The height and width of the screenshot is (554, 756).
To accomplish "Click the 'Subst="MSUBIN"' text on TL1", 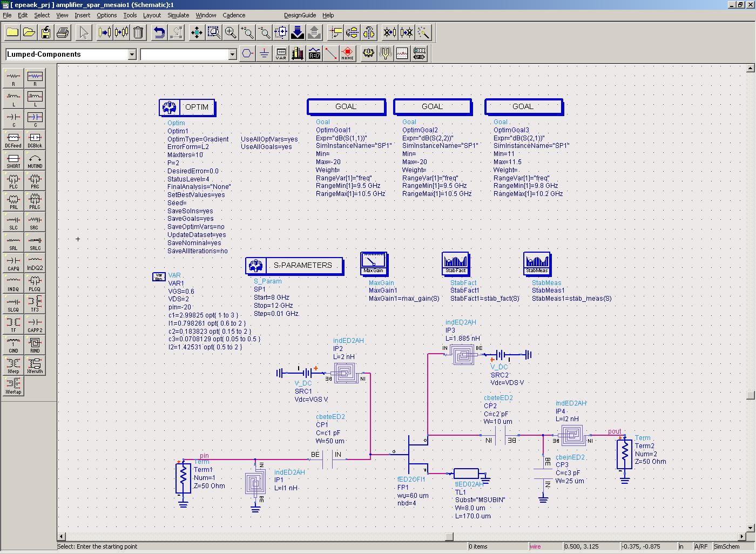I will [x=480, y=500].
